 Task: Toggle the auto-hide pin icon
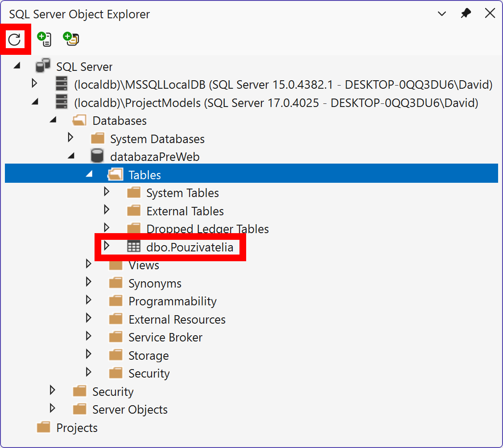(x=466, y=13)
